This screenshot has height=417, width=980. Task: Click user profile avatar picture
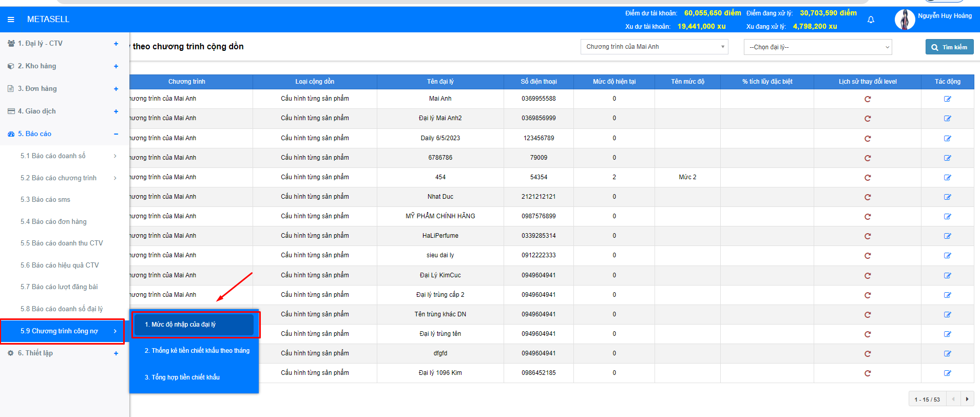[905, 20]
